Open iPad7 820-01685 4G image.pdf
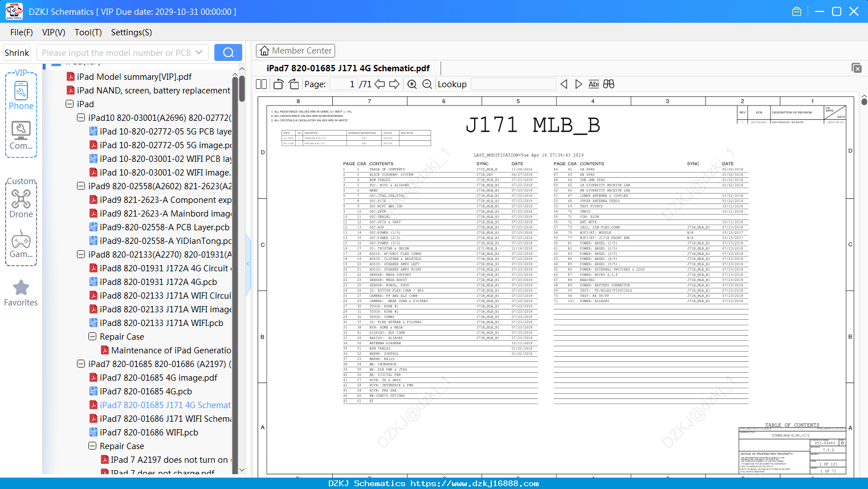Image resolution: width=868 pixels, height=489 pixels. pyautogui.click(x=153, y=378)
